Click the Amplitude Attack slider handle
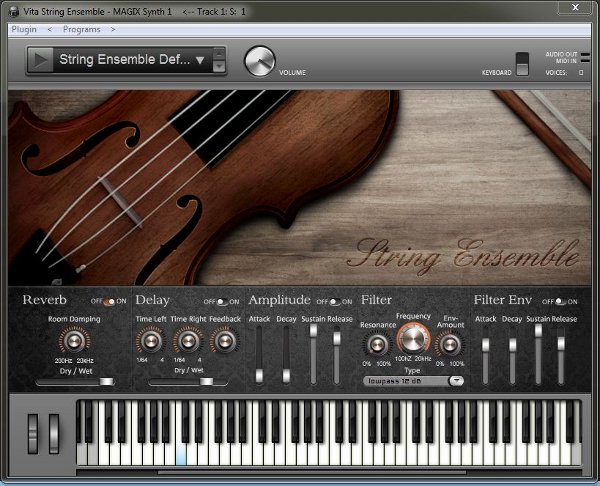This screenshot has width=600, height=486. coord(259,375)
